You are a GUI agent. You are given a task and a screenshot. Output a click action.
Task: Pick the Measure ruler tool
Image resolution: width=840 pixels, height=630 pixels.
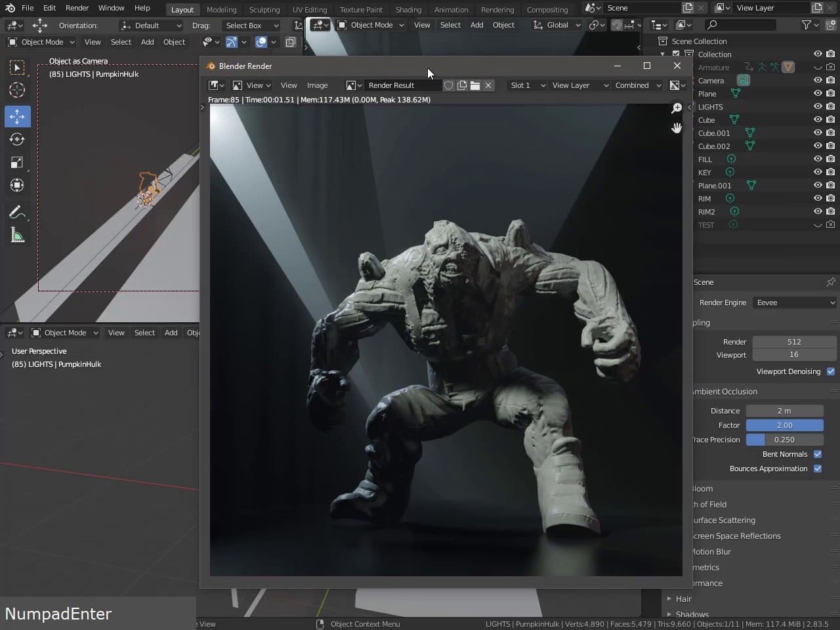[x=17, y=235]
